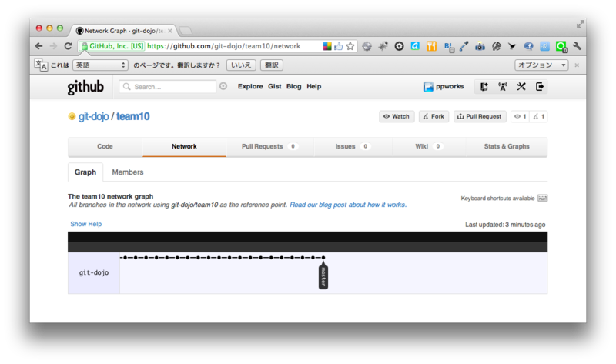Click the create new repository icon
This screenshot has height=364, width=616.
484,87
